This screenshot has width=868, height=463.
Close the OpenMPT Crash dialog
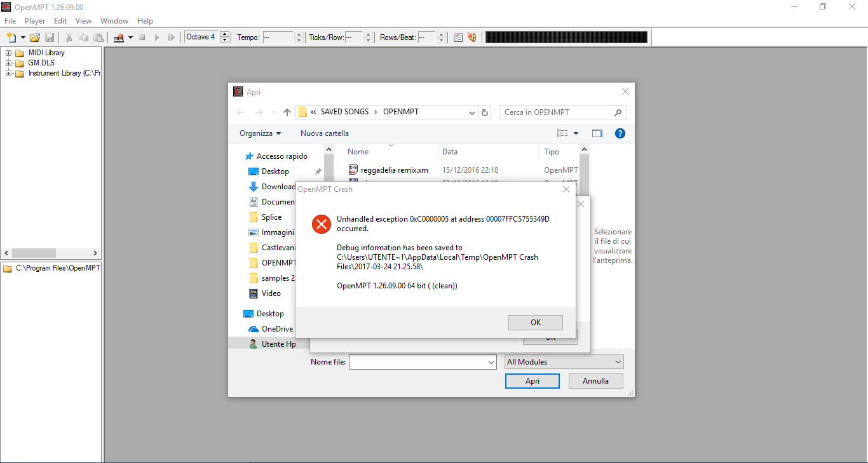click(566, 189)
